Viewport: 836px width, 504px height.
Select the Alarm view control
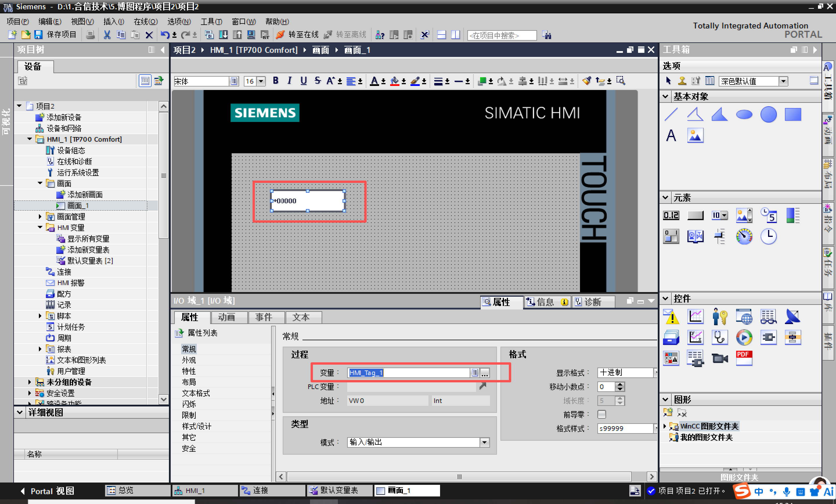coord(671,317)
